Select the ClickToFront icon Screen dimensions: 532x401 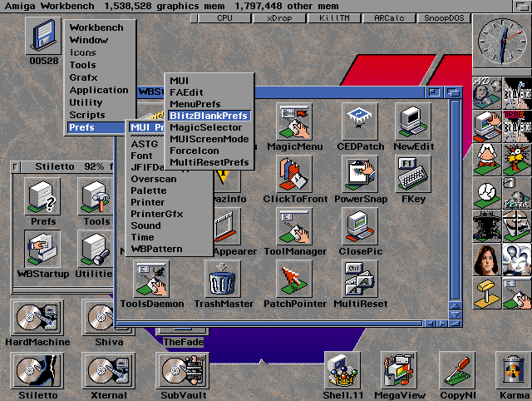[x=294, y=174]
